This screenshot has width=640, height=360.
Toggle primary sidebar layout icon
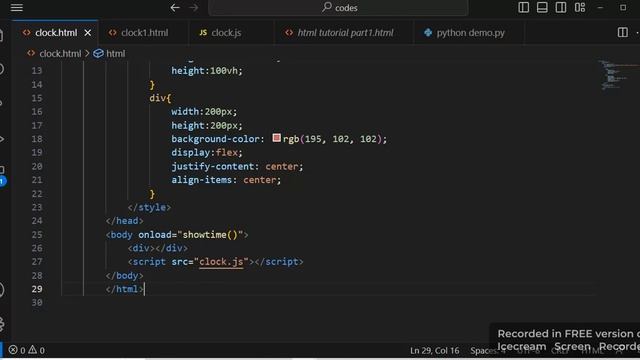(x=524, y=7)
